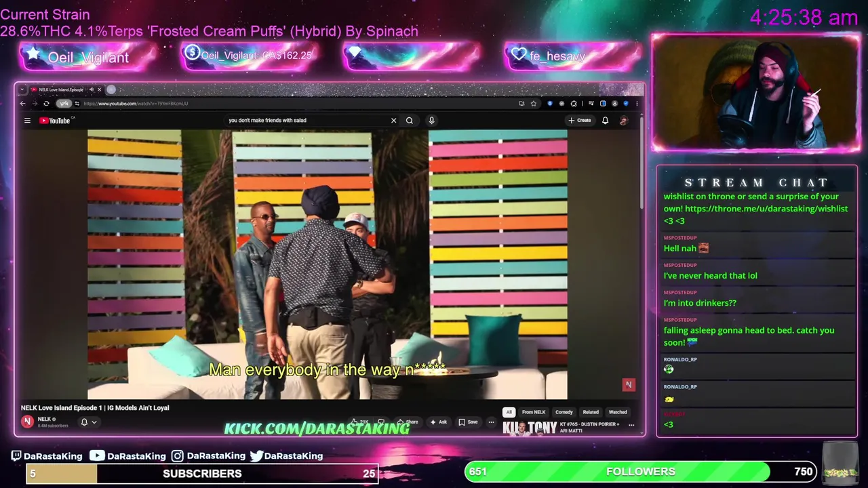Open the browser extensions puzzle icon
868x488 pixels.
tap(574, 104)
